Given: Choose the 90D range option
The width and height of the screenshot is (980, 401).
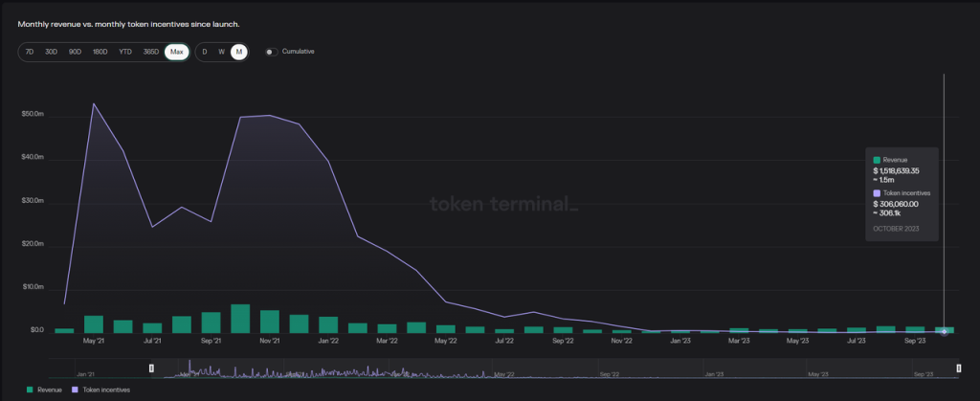Looking at the screenshot, I should 75,52.
